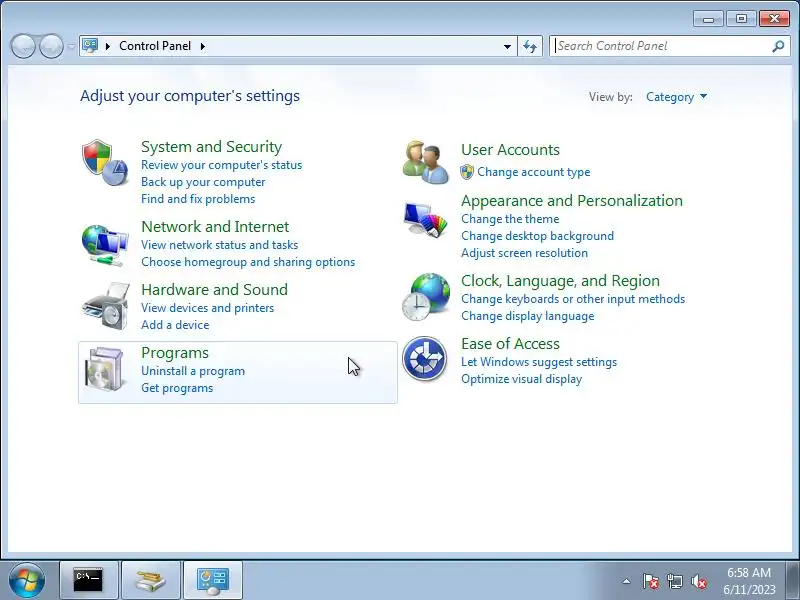Open Appearance and Personalization heading
The image size is (800, 600).
571,201
